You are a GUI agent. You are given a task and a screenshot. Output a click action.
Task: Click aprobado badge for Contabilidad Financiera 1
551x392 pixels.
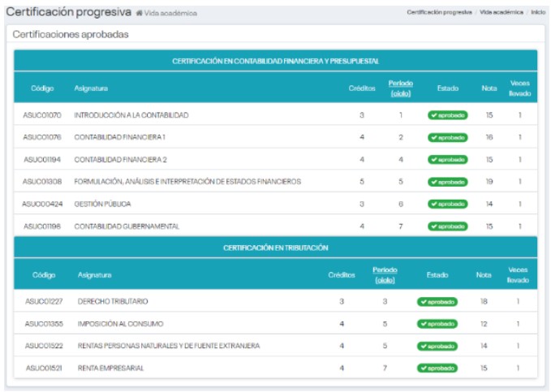coord(447,137)
